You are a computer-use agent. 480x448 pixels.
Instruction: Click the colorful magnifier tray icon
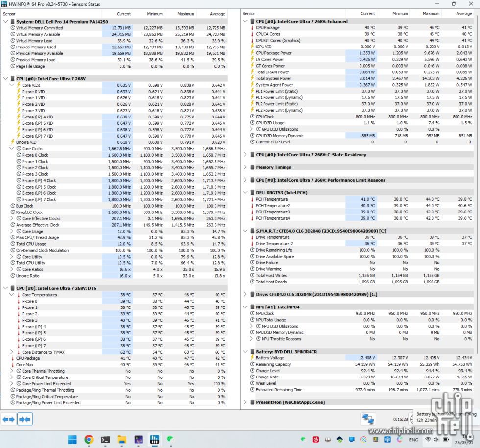point(363,440)
